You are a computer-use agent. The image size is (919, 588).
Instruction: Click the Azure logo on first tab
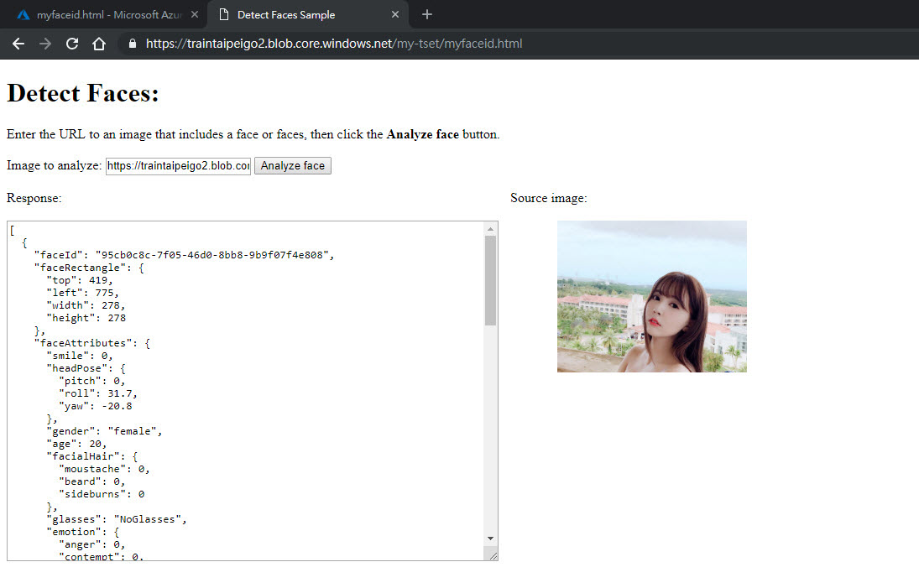23,14
